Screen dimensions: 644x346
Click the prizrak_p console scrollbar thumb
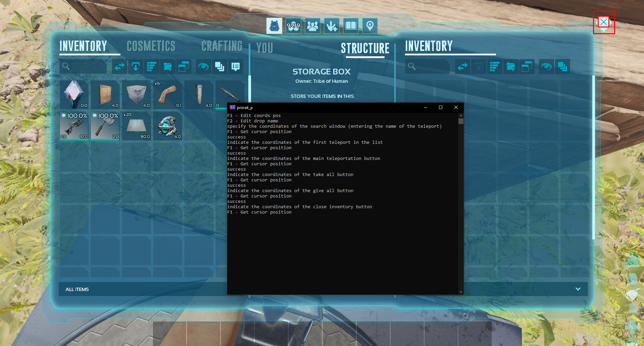click(x=461, y=121)
